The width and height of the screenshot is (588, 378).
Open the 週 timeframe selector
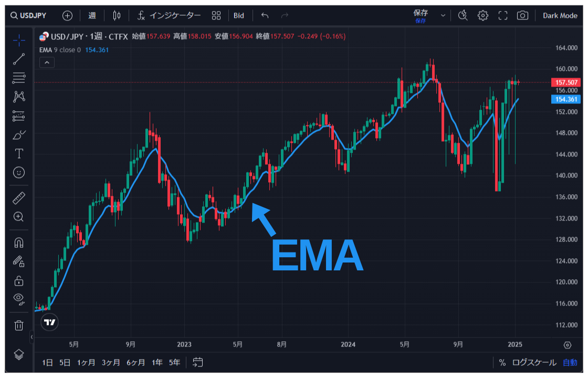click(92, 16)
